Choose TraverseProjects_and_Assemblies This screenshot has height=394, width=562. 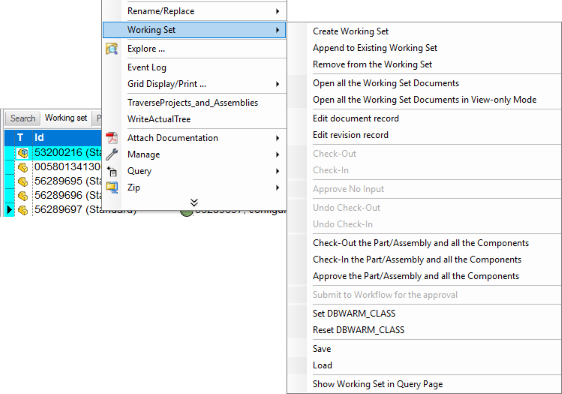(x=192, y=103)
